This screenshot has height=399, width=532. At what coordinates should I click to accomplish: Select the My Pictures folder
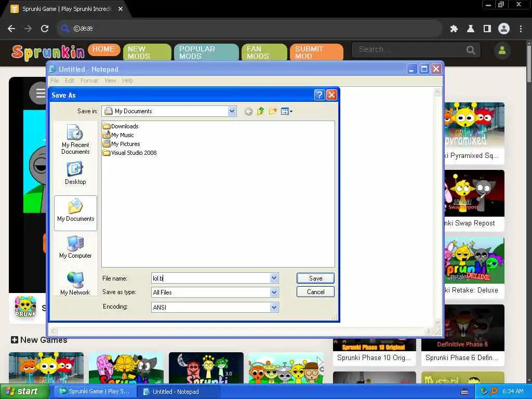click(x=122, y=144)
